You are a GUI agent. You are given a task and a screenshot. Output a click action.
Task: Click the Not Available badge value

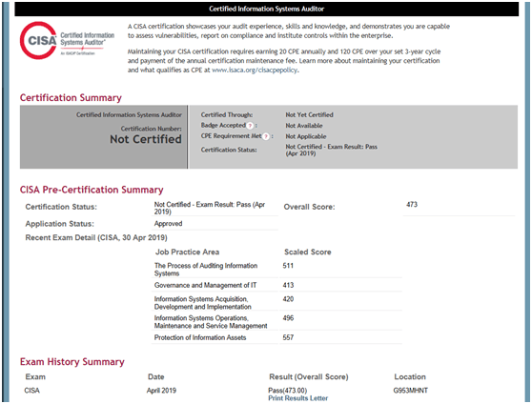click(x=304, y=126)
